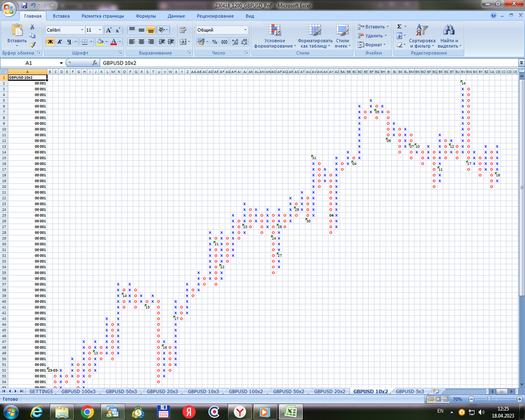Expand the font size 11 dropdown
This screenshot has height=420, width=525.
pyautogui.click(x=100, y=30)
